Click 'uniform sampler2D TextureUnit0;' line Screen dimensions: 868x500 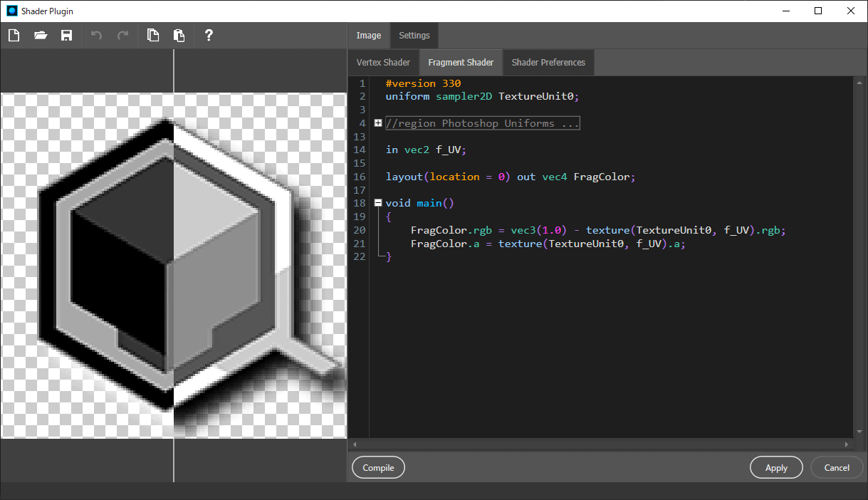(x=483, y=96)
